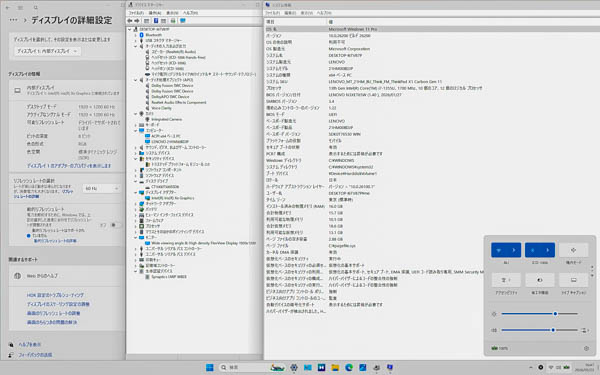600x375 pixels.
Task: Click the blue Help icon in Device Manager toolbar
Action: click(156, 21)
